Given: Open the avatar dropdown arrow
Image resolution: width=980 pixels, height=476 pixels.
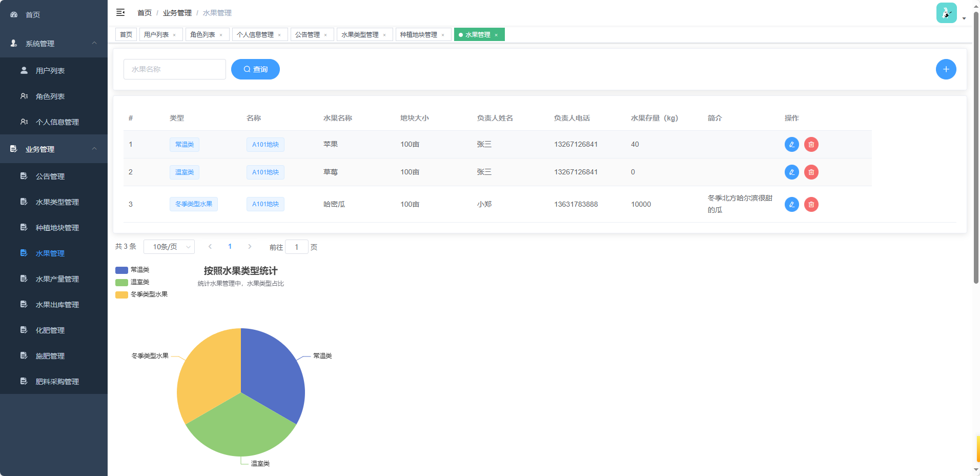Looking at the screenshot, I should coord(964,18).
